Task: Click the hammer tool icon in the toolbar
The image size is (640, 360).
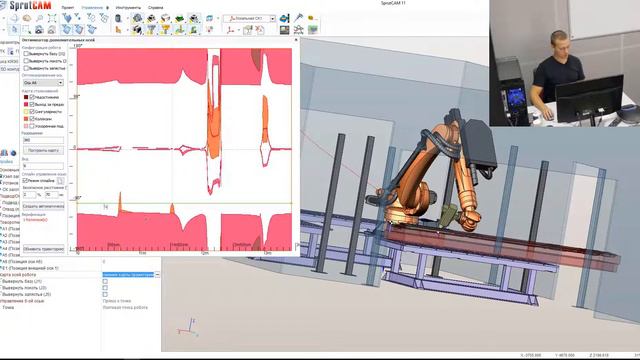Action: (x=298, y=18)
